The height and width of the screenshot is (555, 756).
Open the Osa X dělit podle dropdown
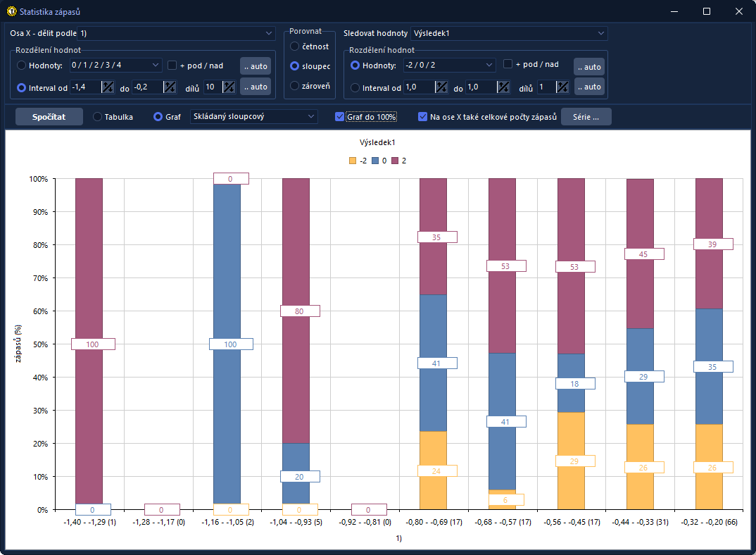click(x=176, y=33)
